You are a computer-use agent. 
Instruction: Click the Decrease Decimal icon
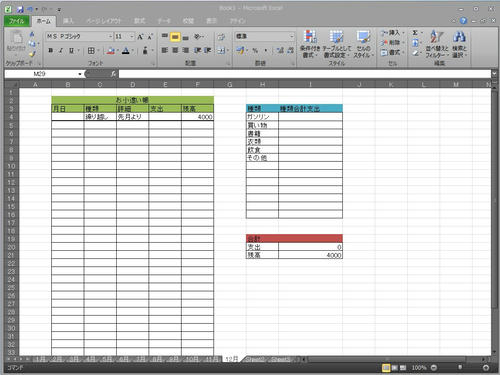[x=290, y=51]
